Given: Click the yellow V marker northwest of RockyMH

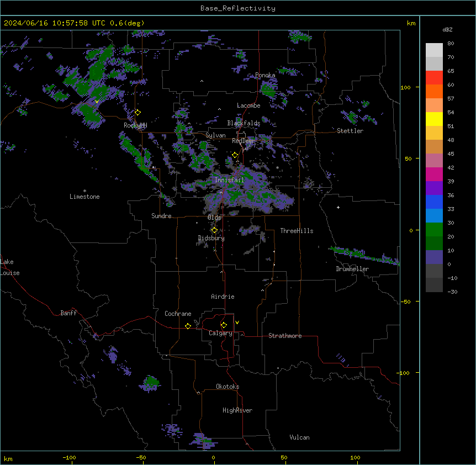Looking at the screenshot, I should point(97,102).
